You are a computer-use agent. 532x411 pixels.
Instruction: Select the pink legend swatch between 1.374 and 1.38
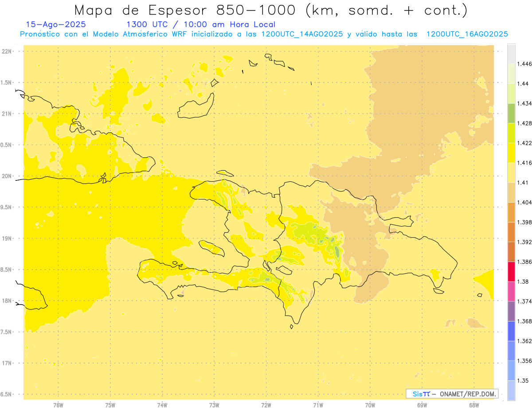click(x=511, y=291)
